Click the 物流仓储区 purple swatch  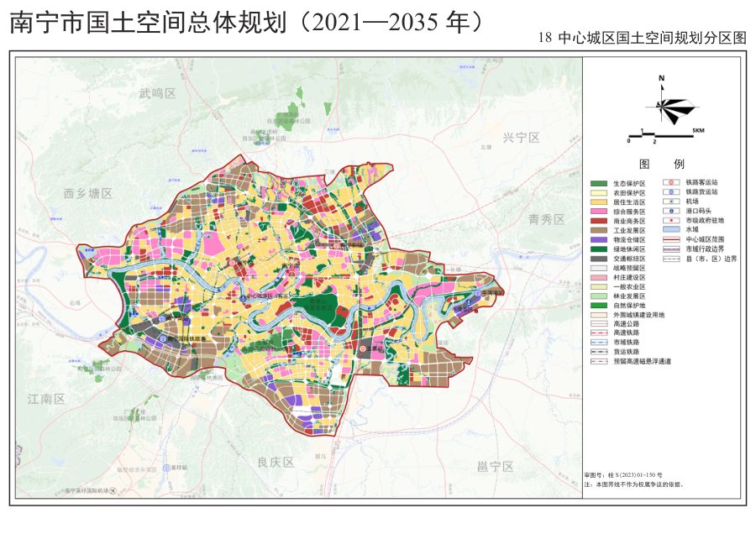pos(599,239)
